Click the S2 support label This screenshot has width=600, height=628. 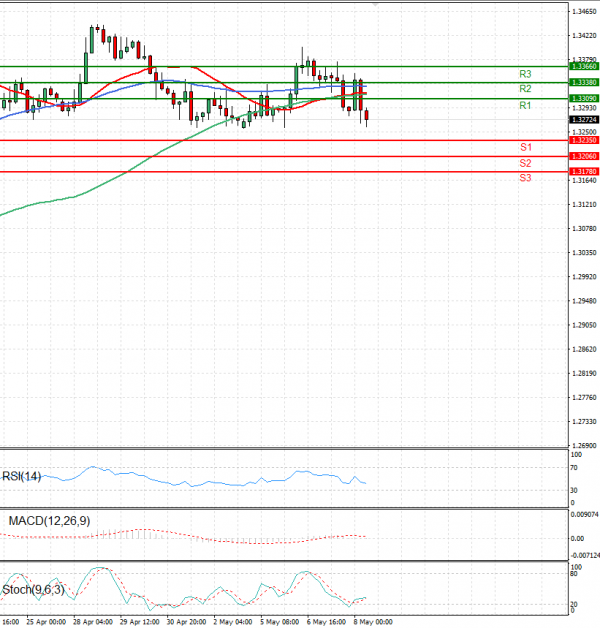[525, 162]
